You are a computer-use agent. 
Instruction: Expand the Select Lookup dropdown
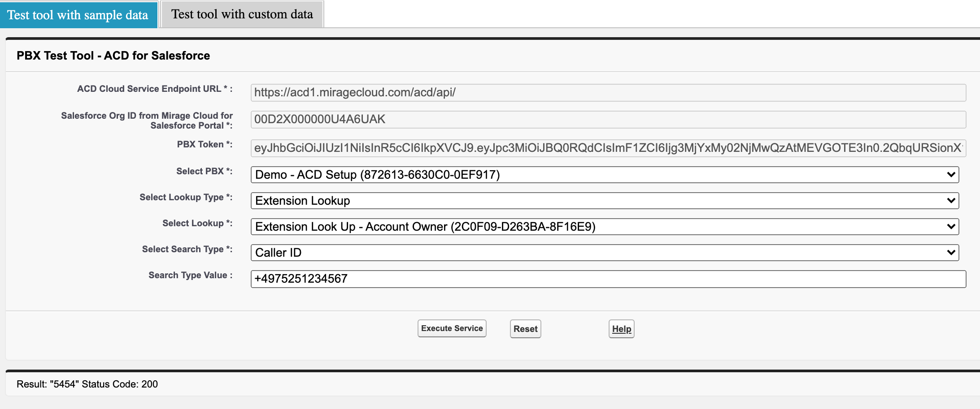[x=605, y=227]
